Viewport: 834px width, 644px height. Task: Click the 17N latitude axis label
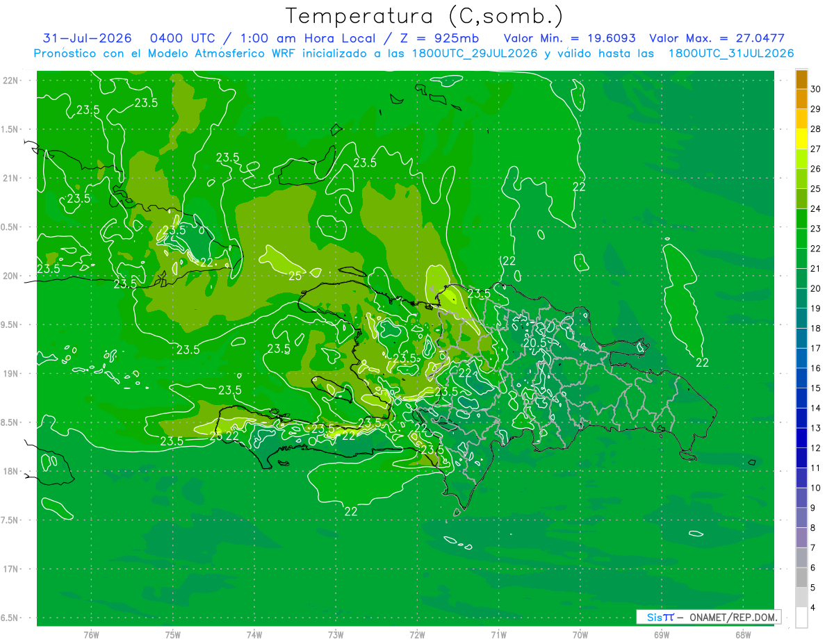[10, 569]
